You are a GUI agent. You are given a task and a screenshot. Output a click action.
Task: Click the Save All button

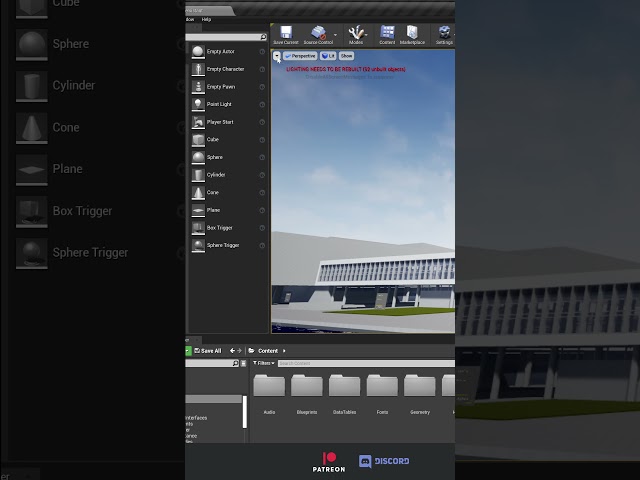208,351
